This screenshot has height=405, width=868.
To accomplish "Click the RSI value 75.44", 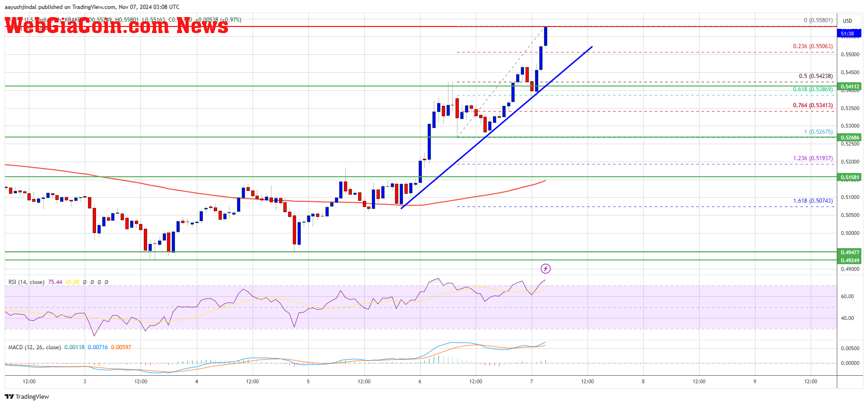I will (x=55, y=282).
